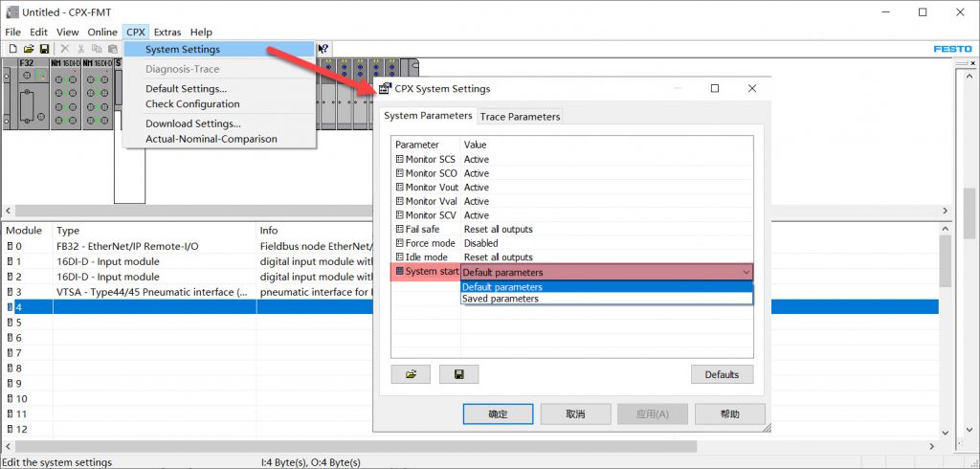Choose Default Settings... from CPX menu
The height and width of the screenshot is (469, 980).
pyautogui.click(x=219, y=89)
